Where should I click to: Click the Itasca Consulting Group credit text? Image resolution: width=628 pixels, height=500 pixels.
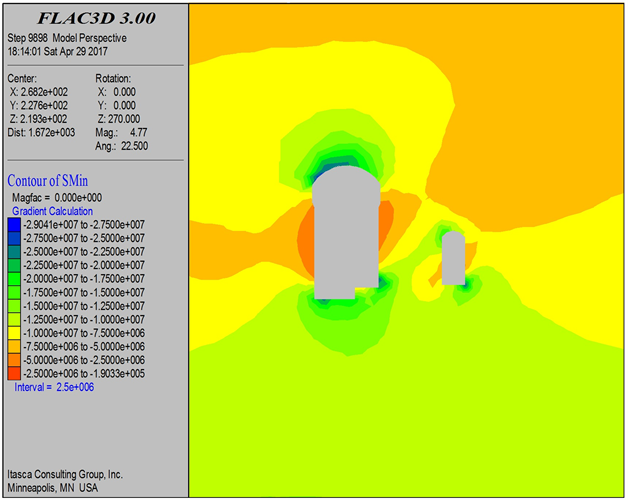click(x=65, y=473)
